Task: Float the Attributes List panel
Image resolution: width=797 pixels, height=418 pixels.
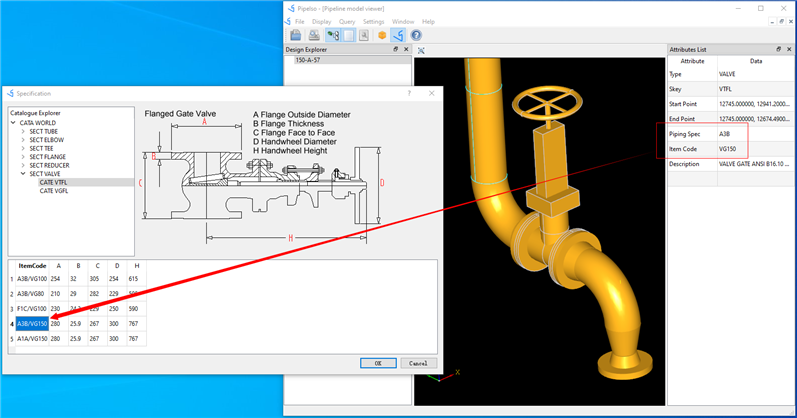Action: click(x=778, y=49)
